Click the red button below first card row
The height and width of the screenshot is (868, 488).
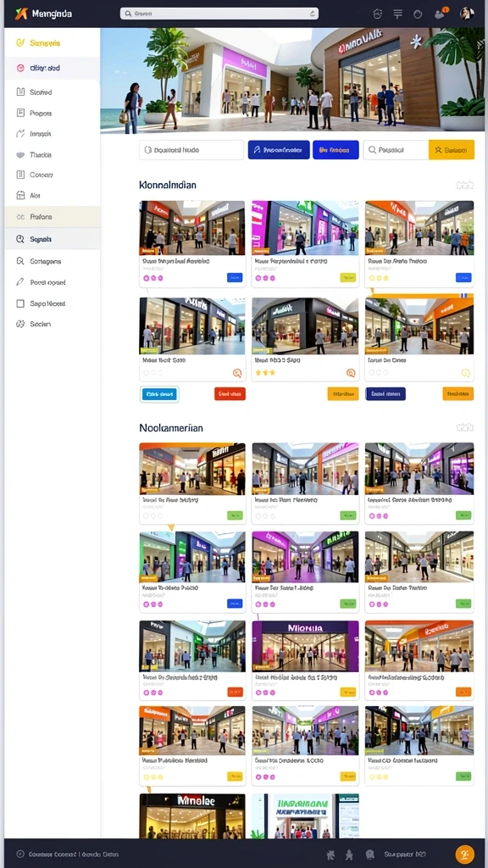click(230, 393)
